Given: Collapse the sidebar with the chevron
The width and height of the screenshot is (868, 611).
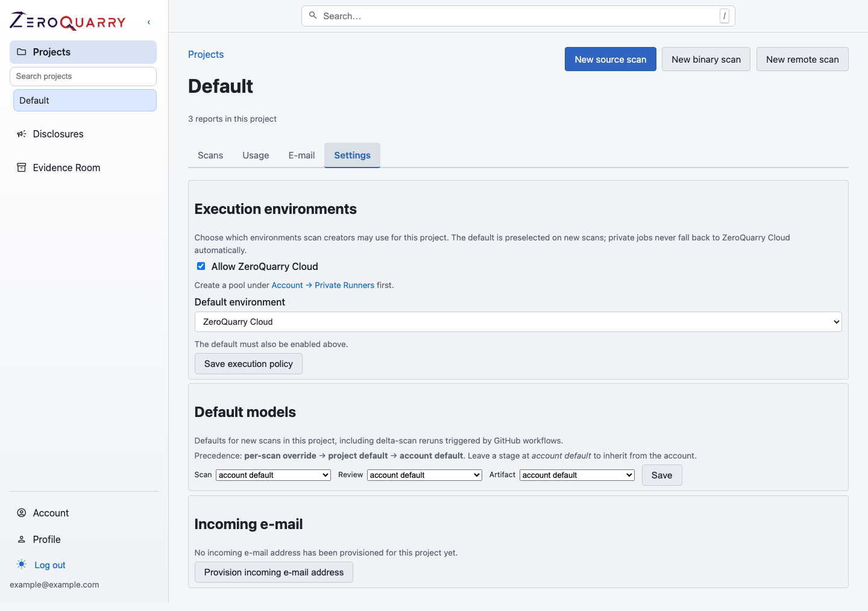Looking at the screenshot, I should pyautogui.click(x=149, y=22).
